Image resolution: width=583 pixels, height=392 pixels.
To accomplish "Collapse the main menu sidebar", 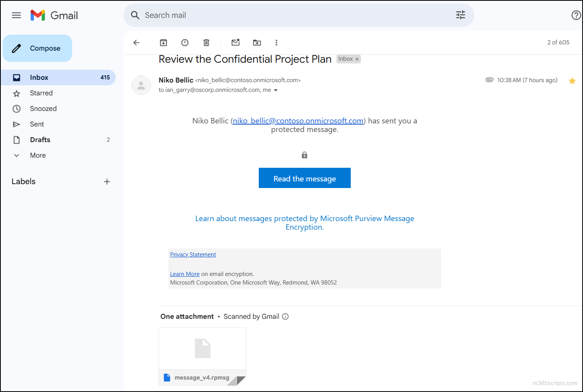I will tap(16, 15).
